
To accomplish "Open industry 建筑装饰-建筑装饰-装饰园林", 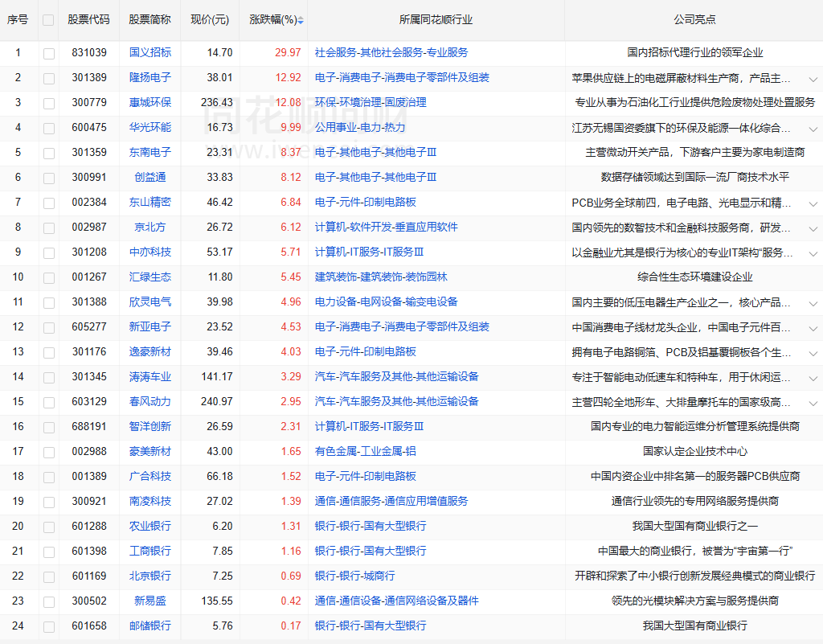I will (x=381, y=277).
